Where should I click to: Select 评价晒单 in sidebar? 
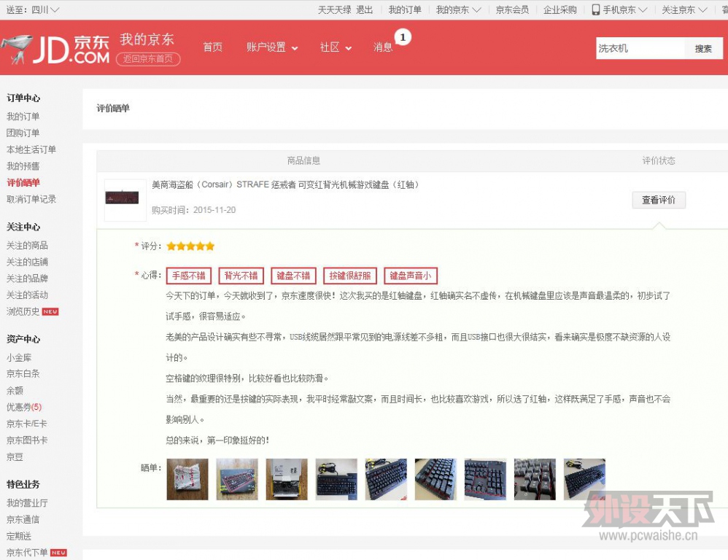coord(23,183)
